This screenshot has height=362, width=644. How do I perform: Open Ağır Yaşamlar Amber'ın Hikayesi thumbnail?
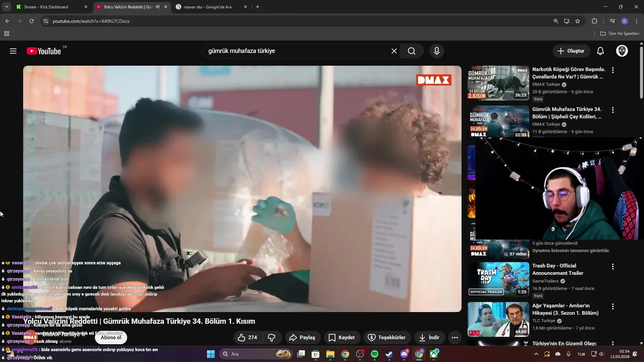tap(499, 319)
